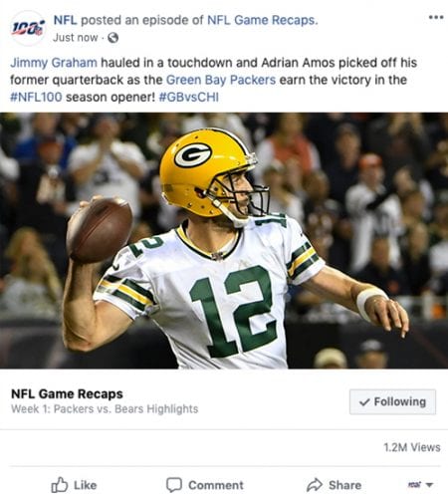Click the globe public privacy icon
This screenshot has width=448, height=502.
click(113, 38)
